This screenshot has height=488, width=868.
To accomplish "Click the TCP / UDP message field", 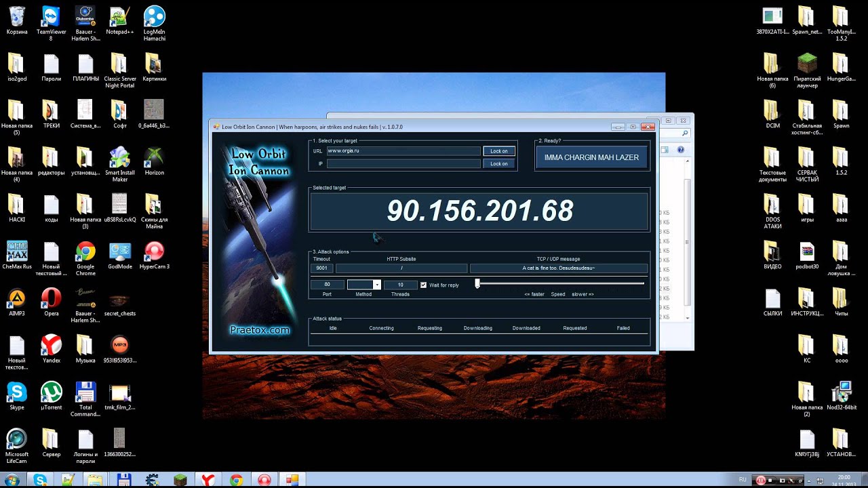I will tap(558, 268).
